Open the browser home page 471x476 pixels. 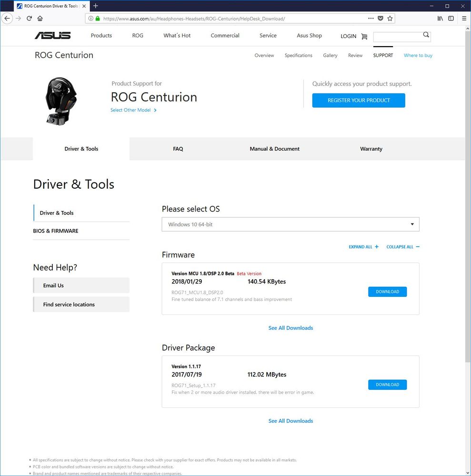click(40, 19)
